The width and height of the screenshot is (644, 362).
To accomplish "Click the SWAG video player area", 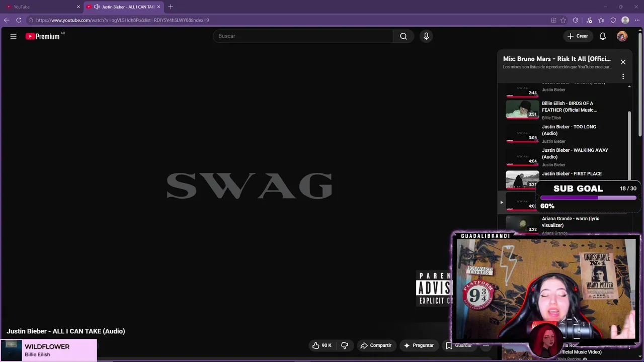I will [x=249, y=186].
